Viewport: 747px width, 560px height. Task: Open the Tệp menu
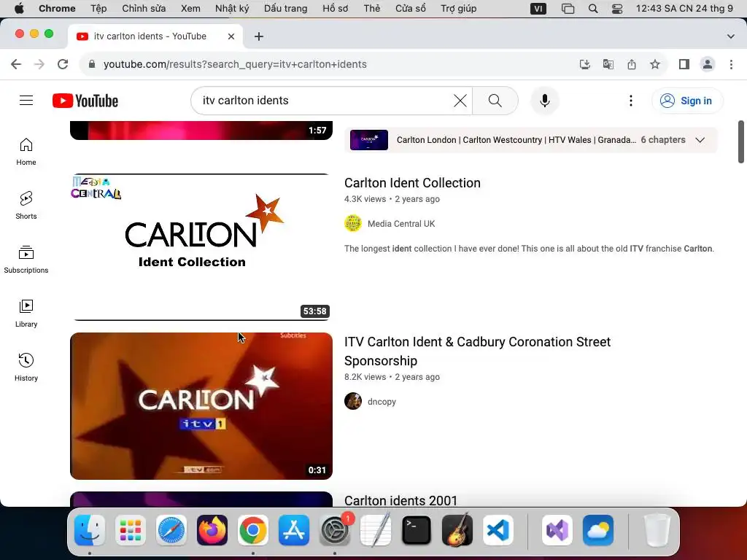98,9
